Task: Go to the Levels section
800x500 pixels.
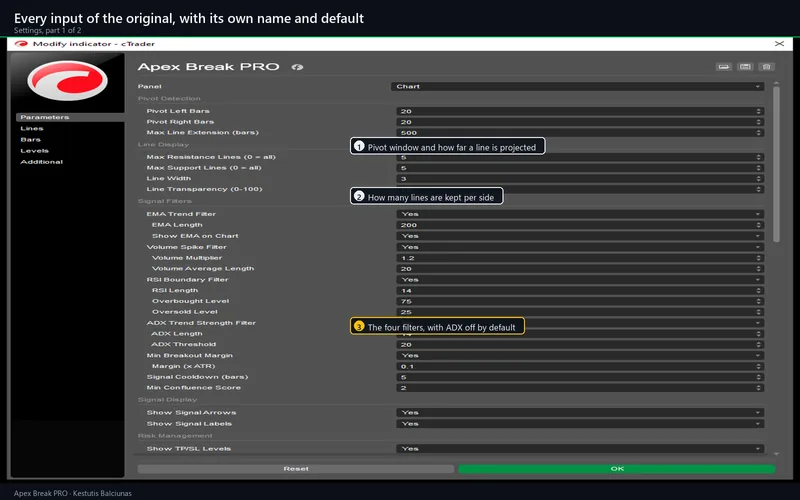Action: (x=34, y=151)
